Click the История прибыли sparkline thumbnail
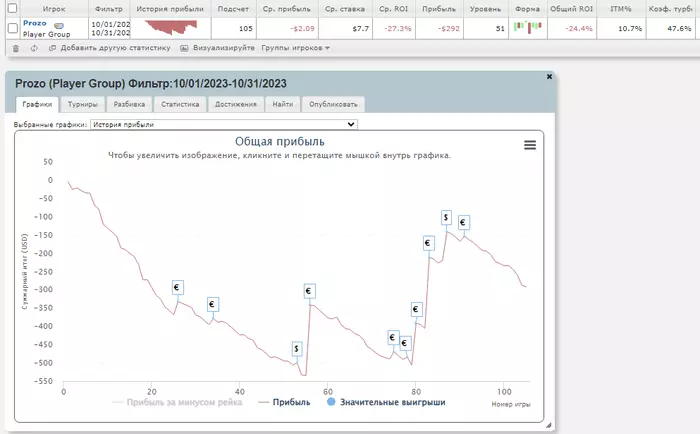The image size is (700, 434). (x=171, y=27)
